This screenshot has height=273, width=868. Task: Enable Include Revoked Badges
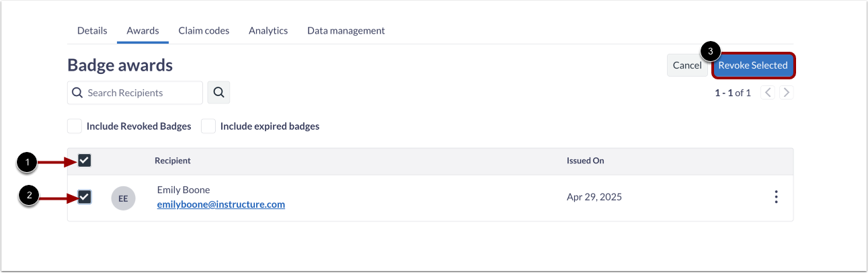pyautogui.click(x=75, y=126)
